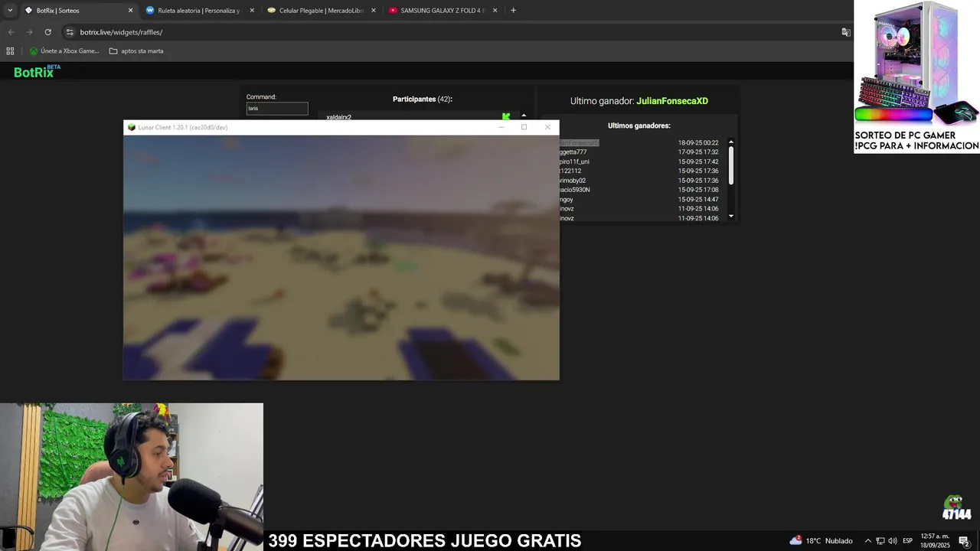Click the BotRix BETA logo
This screenshot has width=980, height=551.
click(x=37, y=71)
